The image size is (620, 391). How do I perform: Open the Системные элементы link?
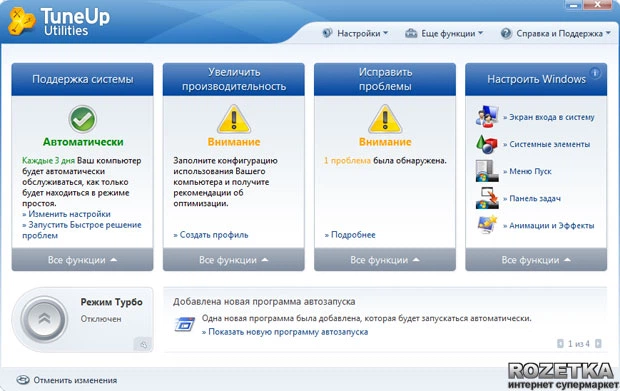pos(546,144)
